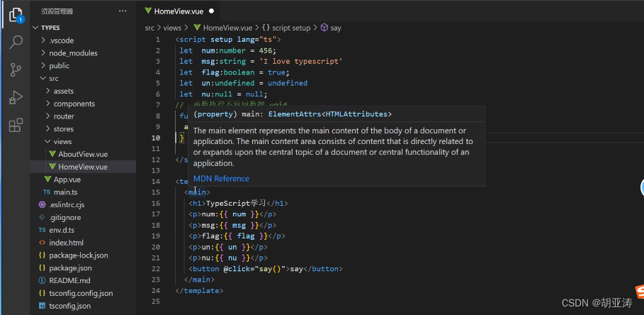This screenshot has width=644, height=315.
Task: Open the MDN Reference link in hover tooltip
Action: pos(221,179)
